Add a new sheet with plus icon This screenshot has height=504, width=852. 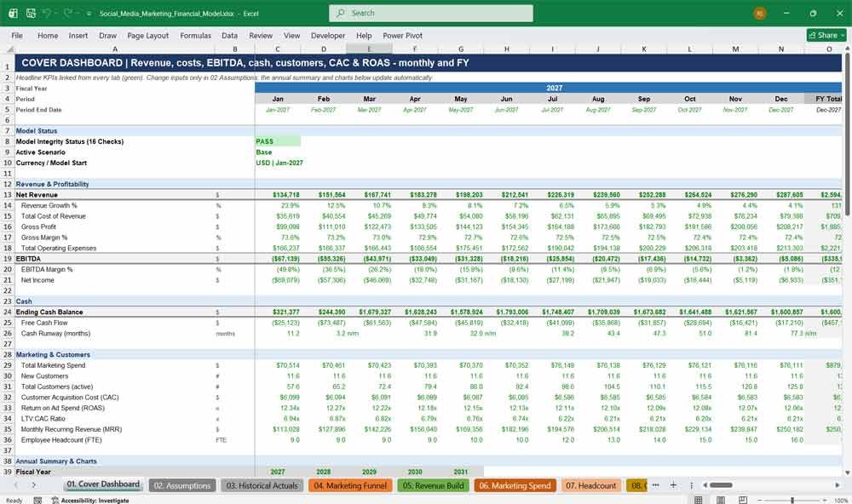point(673,485)
